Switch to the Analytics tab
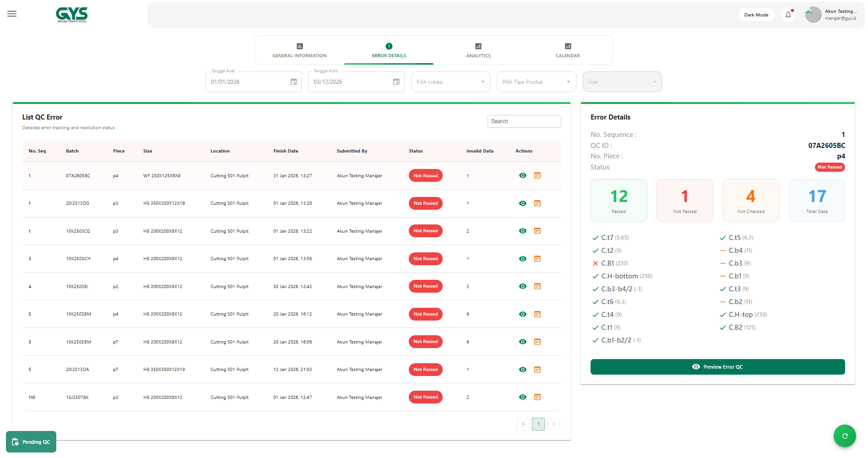Screen dimensions: 868x458 pos(478,50)
